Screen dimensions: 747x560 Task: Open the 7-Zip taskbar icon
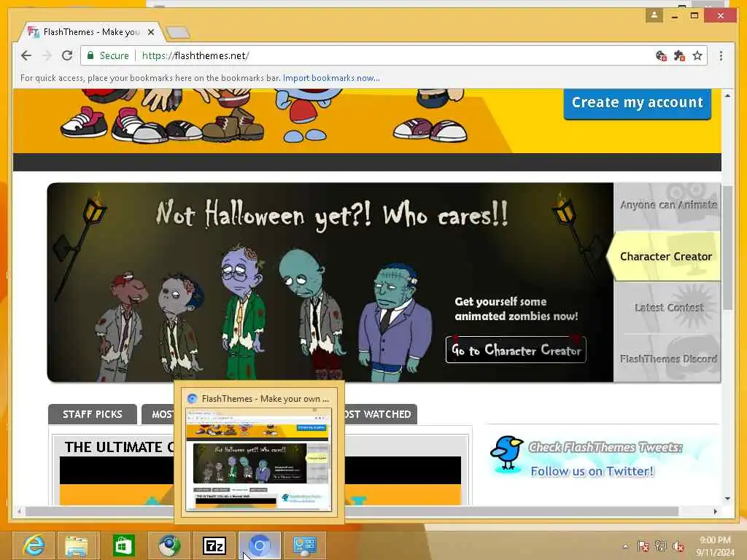[214, 545]
